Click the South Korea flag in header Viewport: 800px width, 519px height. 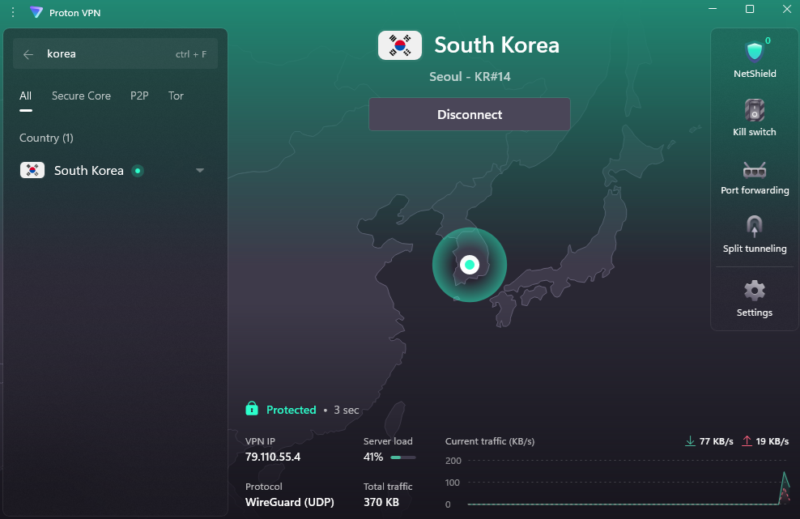(x=400, y=45)
